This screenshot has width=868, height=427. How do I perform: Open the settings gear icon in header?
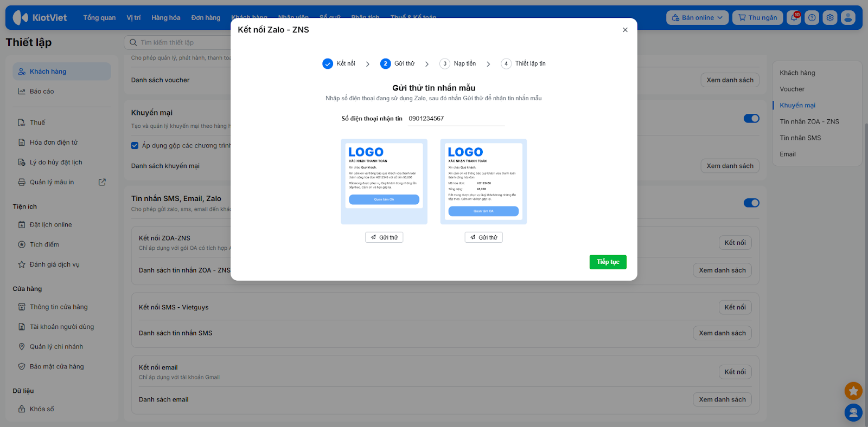coord(830,18)
